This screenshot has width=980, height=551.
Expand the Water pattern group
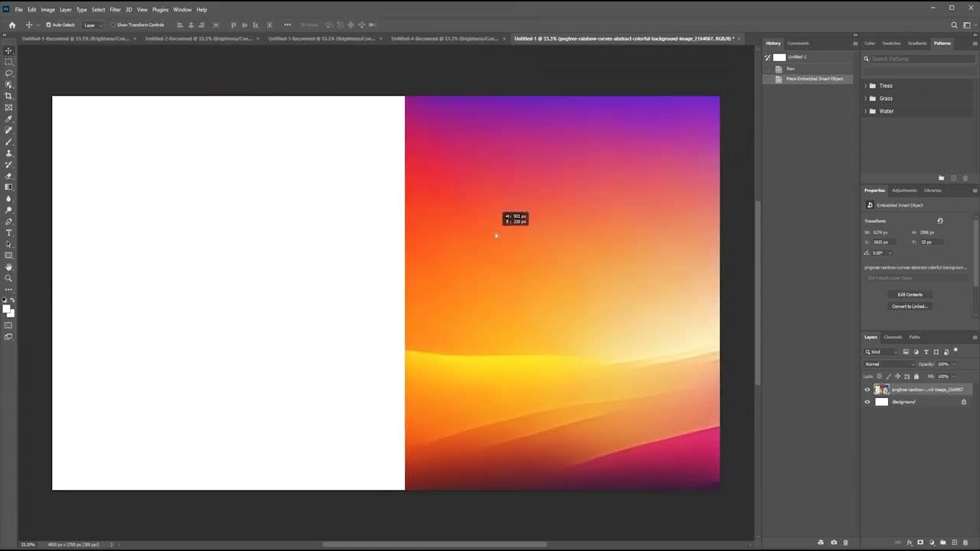(x=866, y=111)
